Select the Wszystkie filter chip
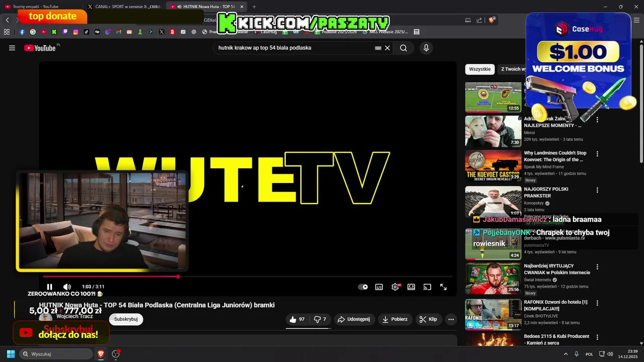Image resolution: width=644 pixels, height=362 pixels. pyautogui.click(x=479, y=69)
